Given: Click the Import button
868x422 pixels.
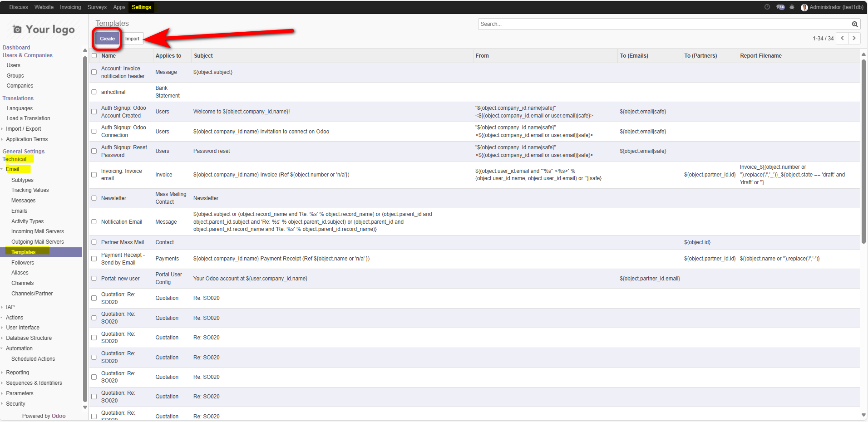Looking at the screenshot, I should click(132, 39).
